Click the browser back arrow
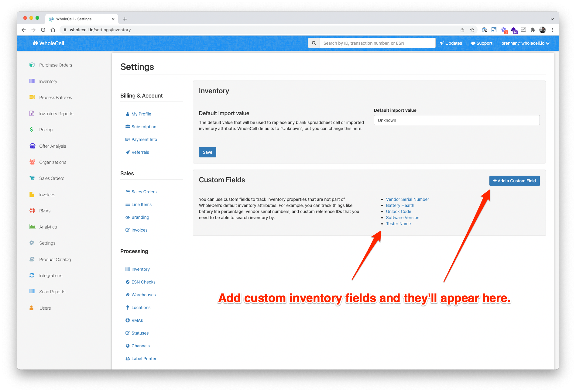Screen dimensions: 576x392 click(24, 30)
